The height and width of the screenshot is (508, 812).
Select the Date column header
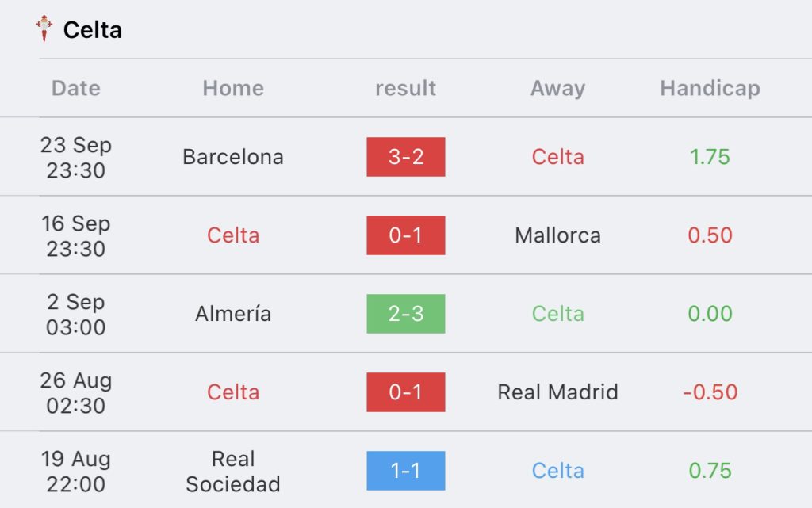coord(75,88)
